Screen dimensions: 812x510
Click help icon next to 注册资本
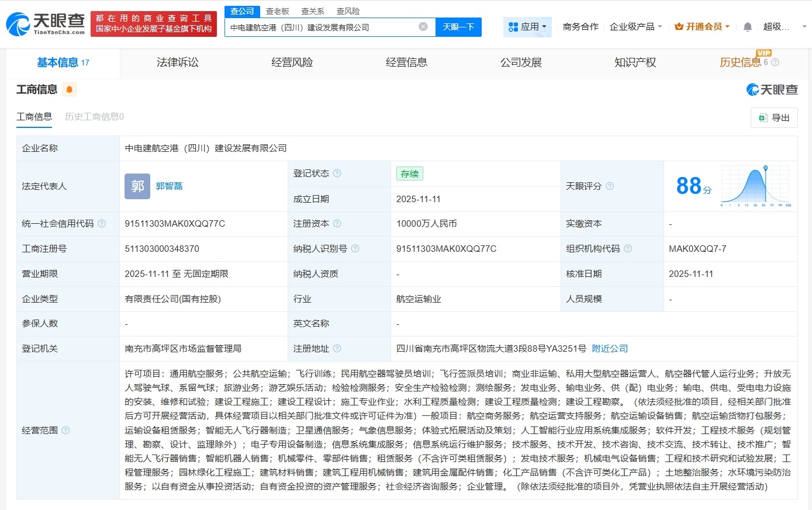click(337, 224)
